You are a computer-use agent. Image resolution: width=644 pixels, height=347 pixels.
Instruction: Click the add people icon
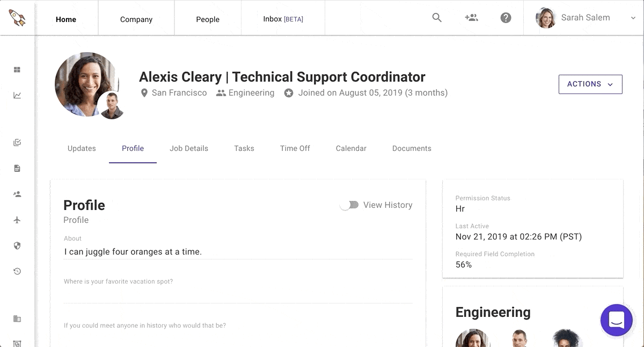coord(471,18)
